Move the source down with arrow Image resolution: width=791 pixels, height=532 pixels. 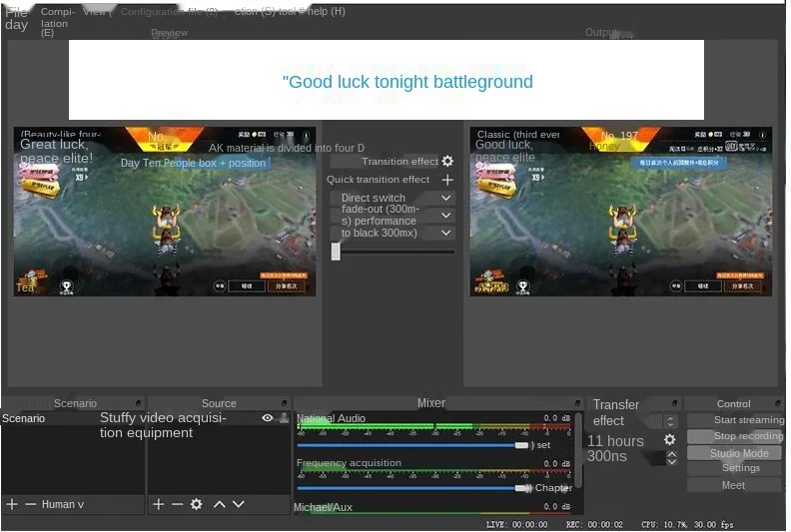(239, 504)
